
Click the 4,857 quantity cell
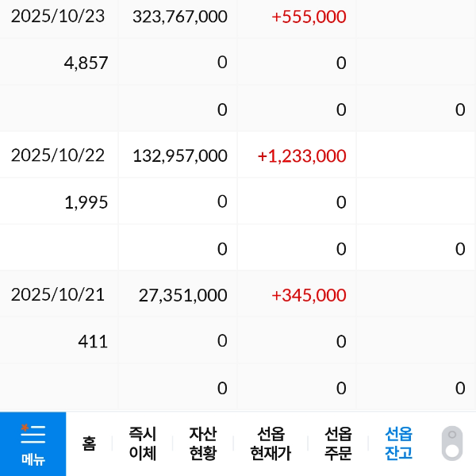(x=86, y=63)
